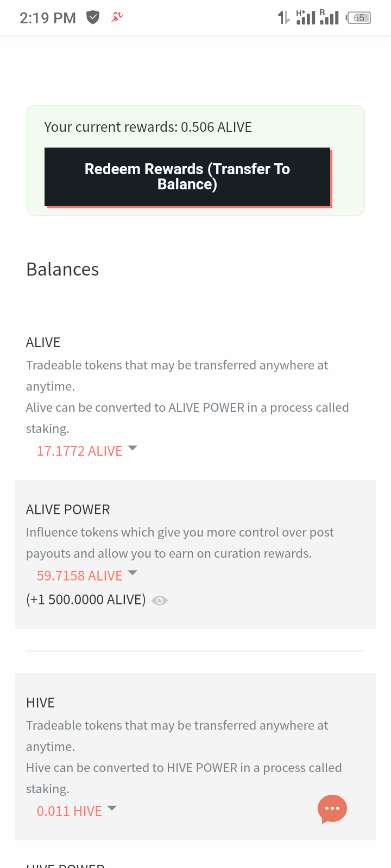Toggle the eye icon beside delegated ALIVE
Image resolution: width=391 pixels, height=868 pixels.
(160, 601)
